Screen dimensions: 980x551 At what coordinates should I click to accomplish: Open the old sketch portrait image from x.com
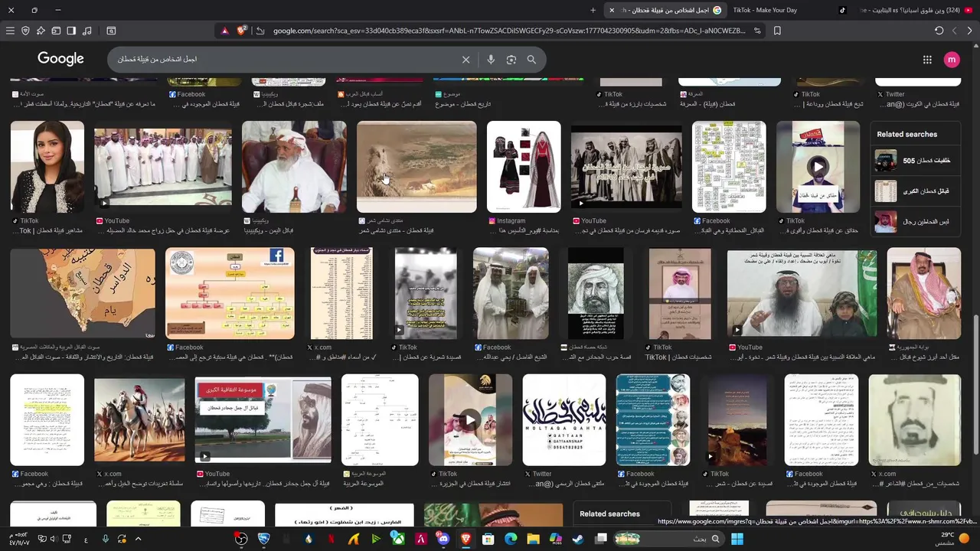[914, 420]
